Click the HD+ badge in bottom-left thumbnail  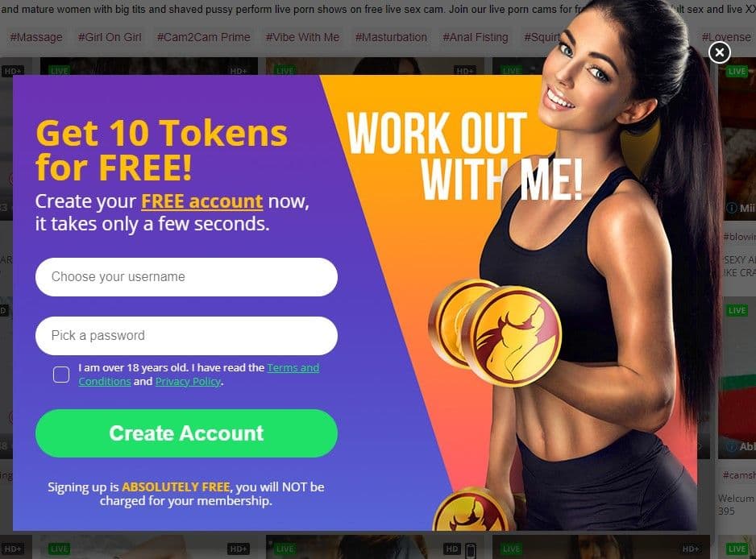tap(13, 549)
